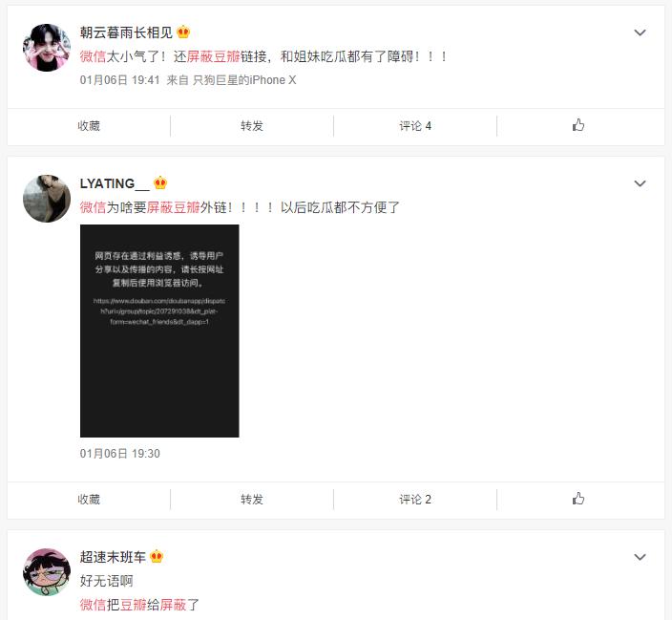Open avatar of 朝云暮雨长相见
The height and width of the screenshot is (620, 672).
(x=47, y=47)
